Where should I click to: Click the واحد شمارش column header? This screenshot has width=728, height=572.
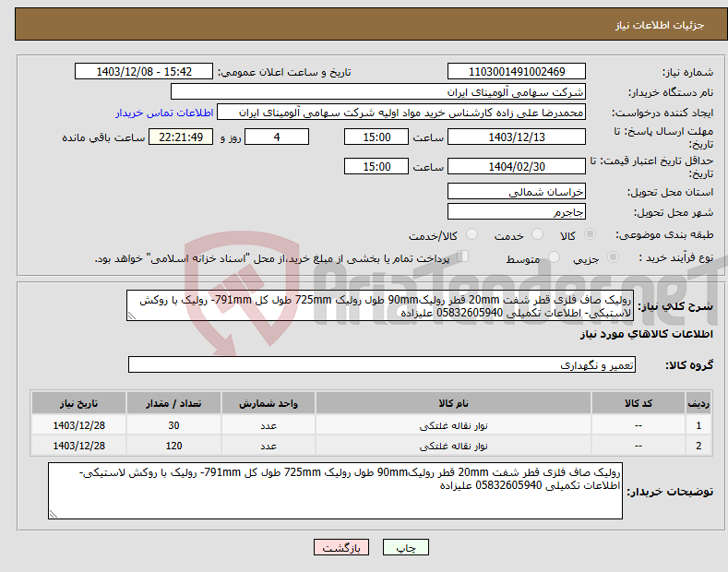point(269,403)
